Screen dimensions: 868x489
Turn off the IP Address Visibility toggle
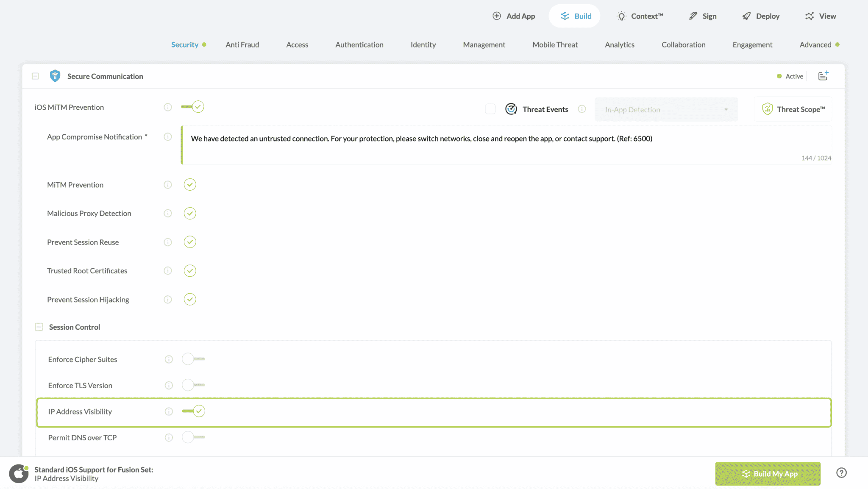[x=194, y=411]
